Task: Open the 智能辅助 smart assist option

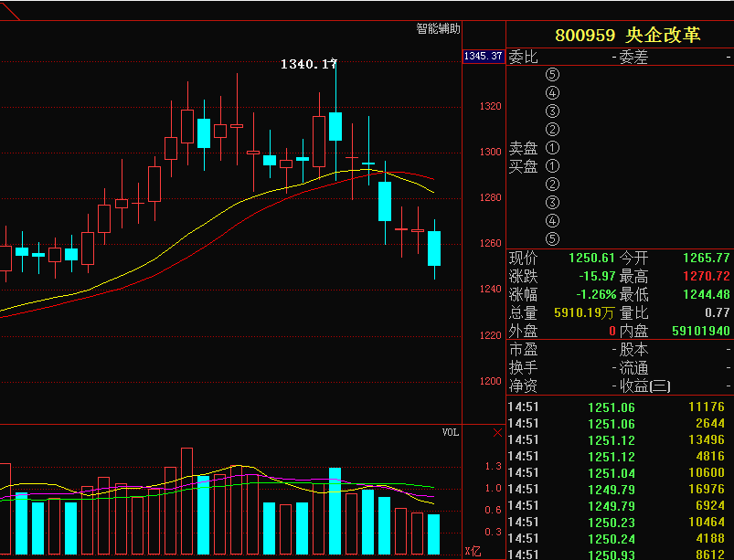Action: (438, 29)
